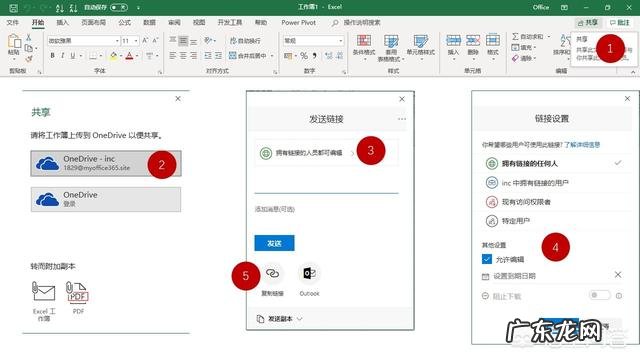The height and width of the screenshot is (360, 640).
Task: Click the Share button in ribbon corner
Action: pos(588,23)
